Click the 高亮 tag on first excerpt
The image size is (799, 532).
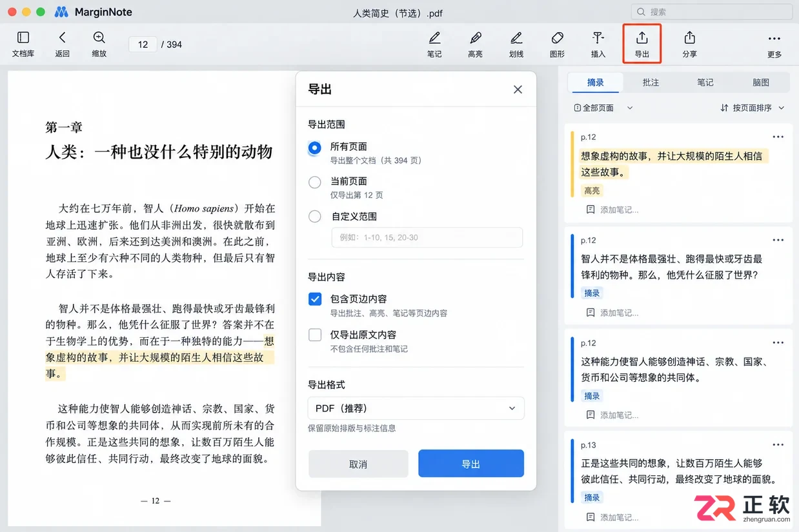[592, 190]
